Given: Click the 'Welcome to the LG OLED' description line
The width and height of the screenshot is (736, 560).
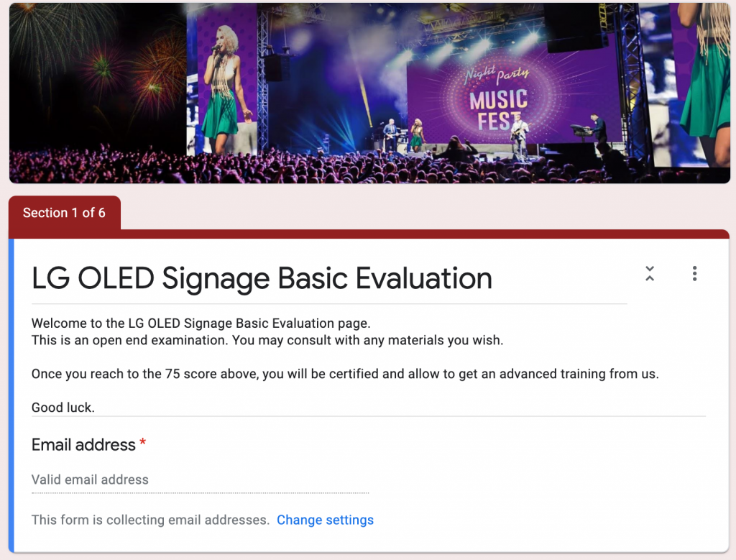Looking at the screenshot, I should coord(201,323).
